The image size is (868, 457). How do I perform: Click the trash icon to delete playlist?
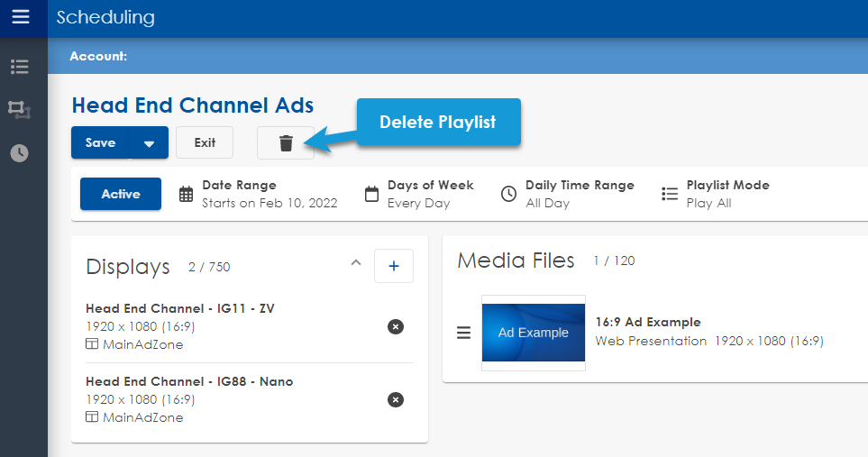point(286,142)
